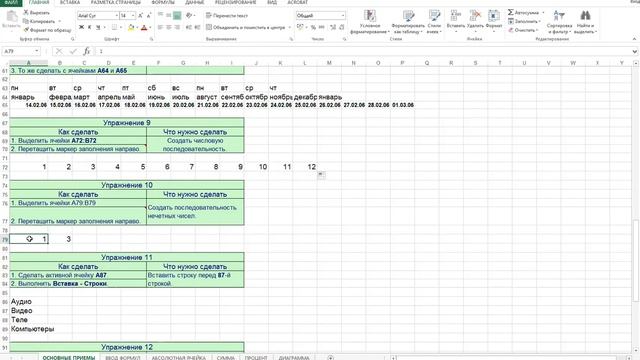Delete cells with the Удалить icon

click(x=475, y=20)
